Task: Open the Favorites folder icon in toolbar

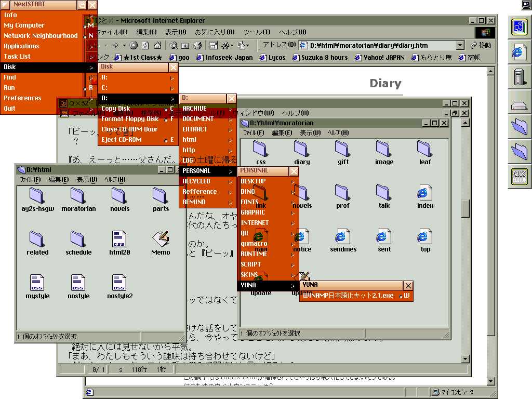Action: (x=185, y=45)
